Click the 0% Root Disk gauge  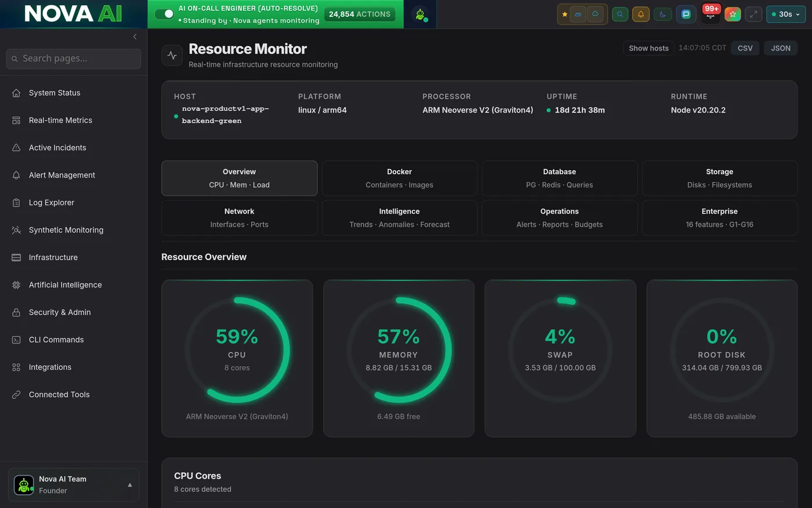pyautogui.click(x=722, y=350)
